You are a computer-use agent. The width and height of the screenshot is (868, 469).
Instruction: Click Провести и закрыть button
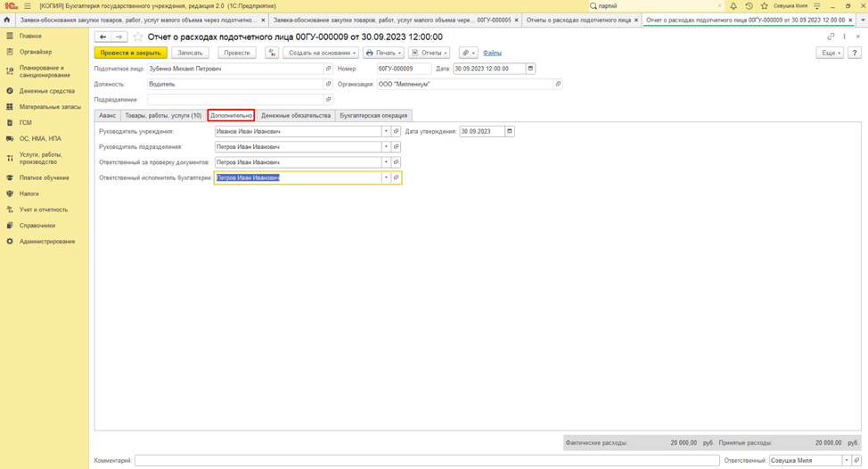131,53
